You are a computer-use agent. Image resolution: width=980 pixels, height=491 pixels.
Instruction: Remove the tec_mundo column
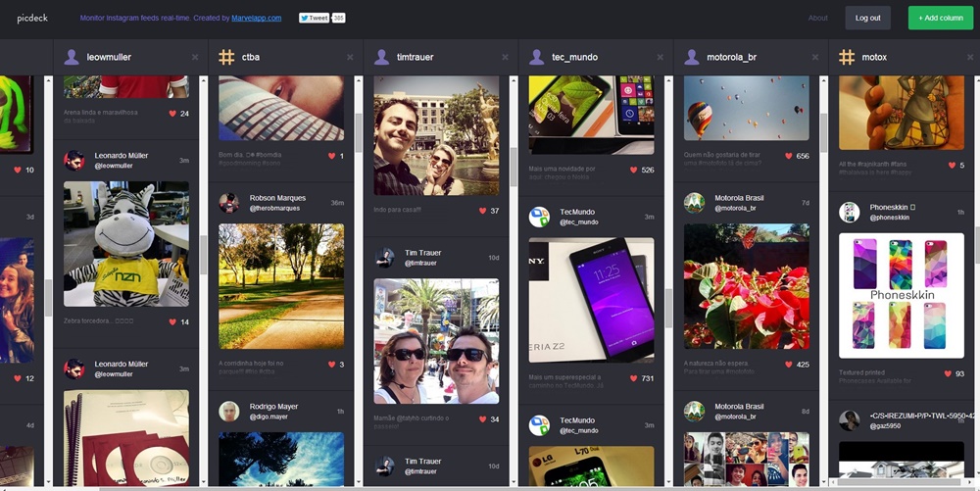tap(660, 57)
